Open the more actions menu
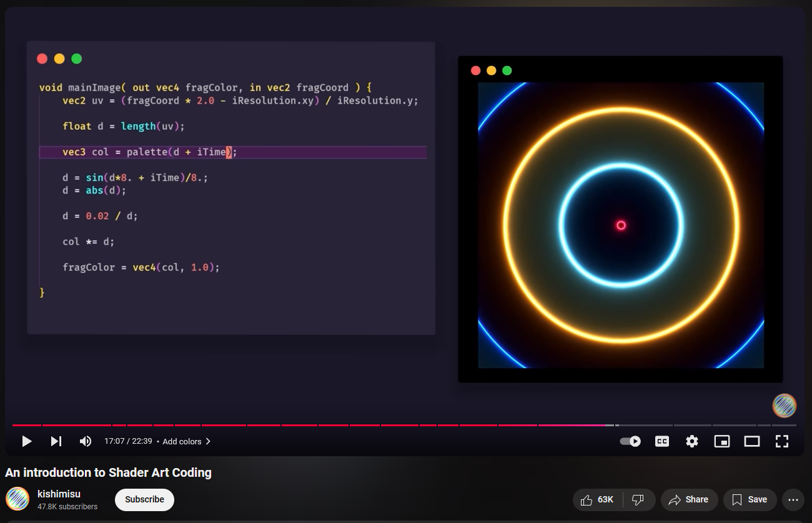 [x=793, y=500]
